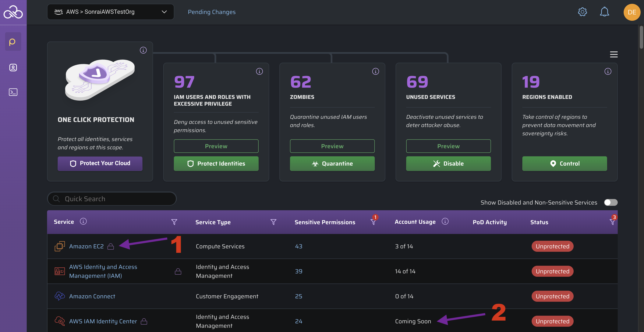The width and height of the screenshot is (644, 332).
Task: Click the 24 sensitive permissions value
Action: pos(298,321)
